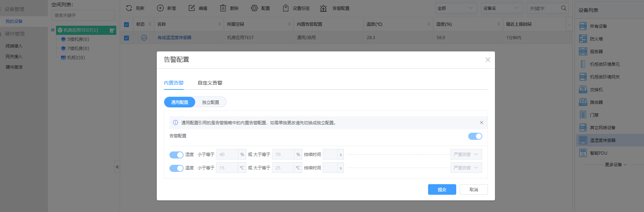The height and width of the screenshot is (212, 644).
Task: Open 我的设备 in sidebar
Action: (14, 21)
